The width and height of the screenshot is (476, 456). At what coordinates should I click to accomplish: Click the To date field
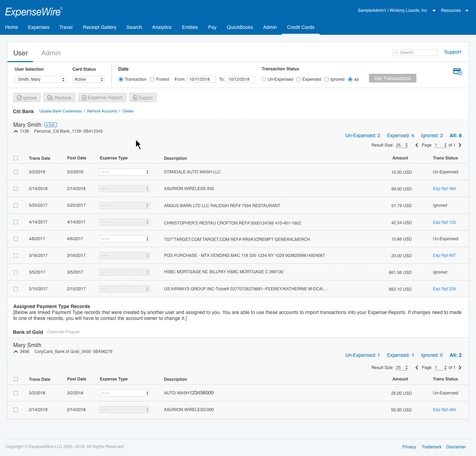(241, 79)
